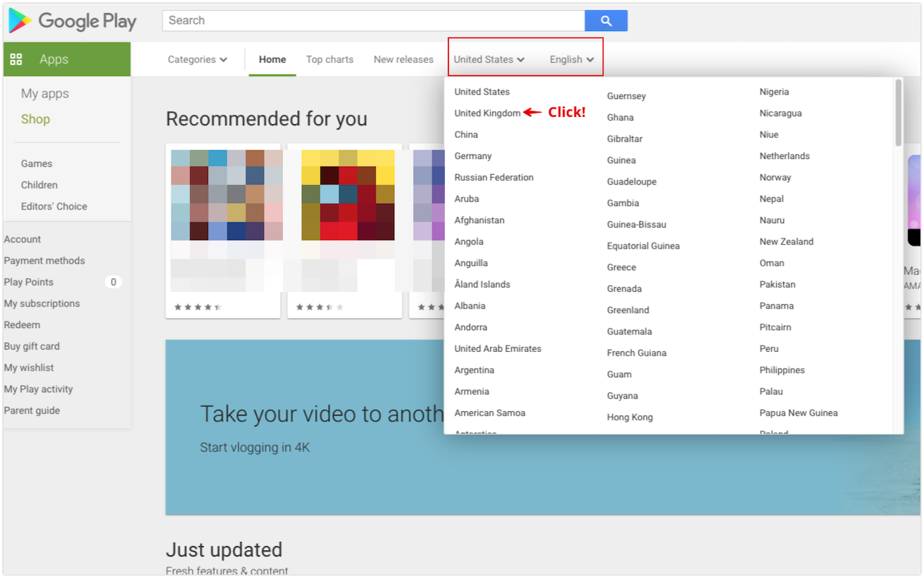Click the Google Play logo
Screen dimensions: 924x578
(72, 21)
